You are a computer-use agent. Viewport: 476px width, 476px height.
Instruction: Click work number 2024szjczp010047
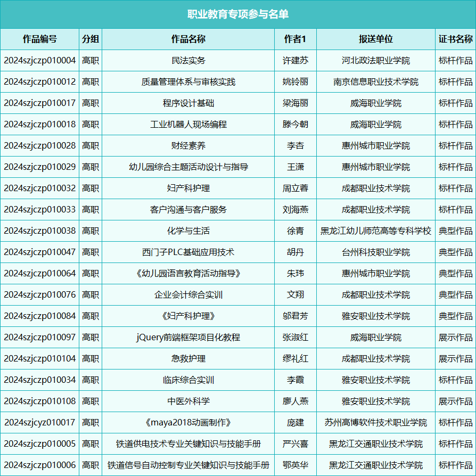tap(40, 252)
